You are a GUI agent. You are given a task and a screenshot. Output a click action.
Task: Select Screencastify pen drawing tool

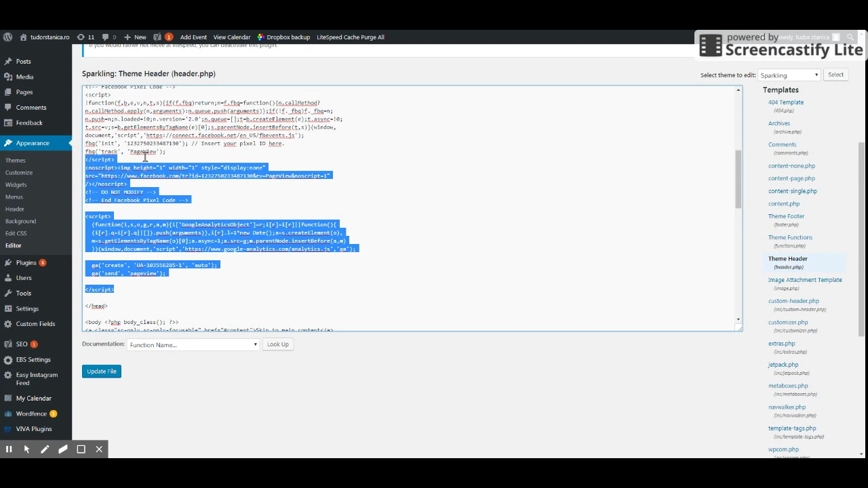pos(45,449)
